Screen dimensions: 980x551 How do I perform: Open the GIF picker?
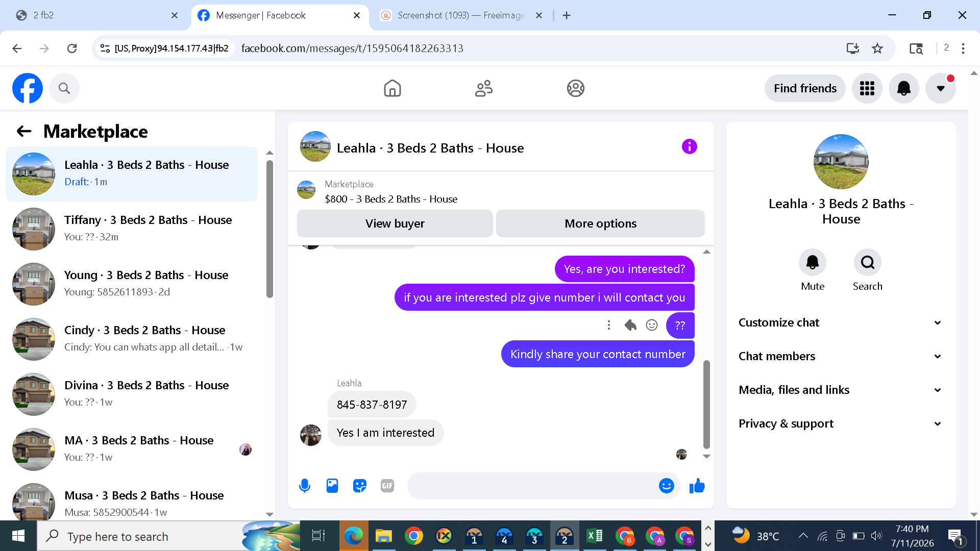[387, 486]
